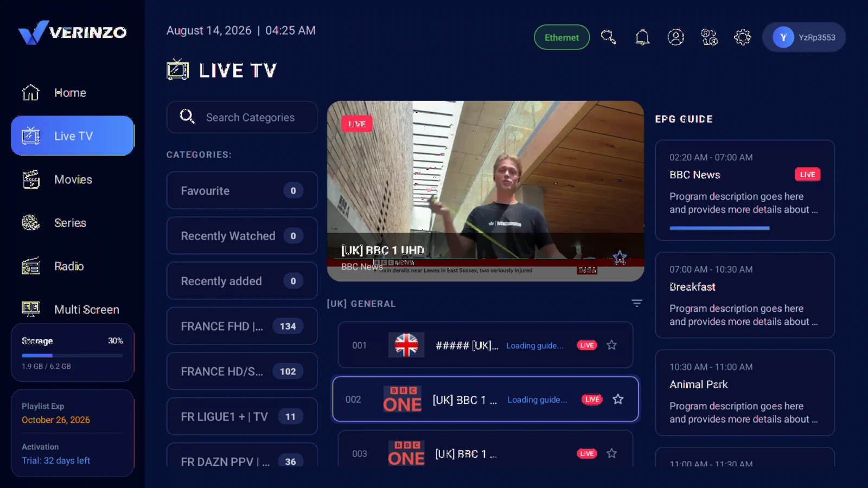Toggle favourite star for channel 001

[x=611, y=345]
